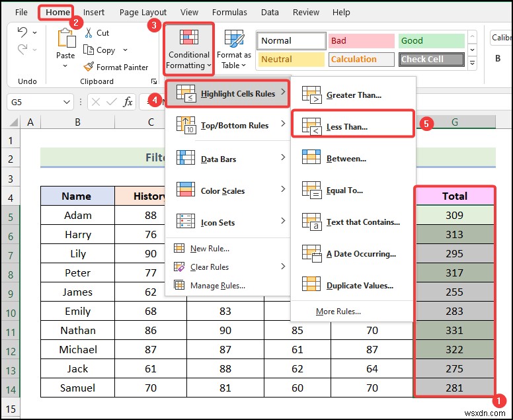Switch to the Insert tab
513x420 pixels.
[x=94, y=13]
